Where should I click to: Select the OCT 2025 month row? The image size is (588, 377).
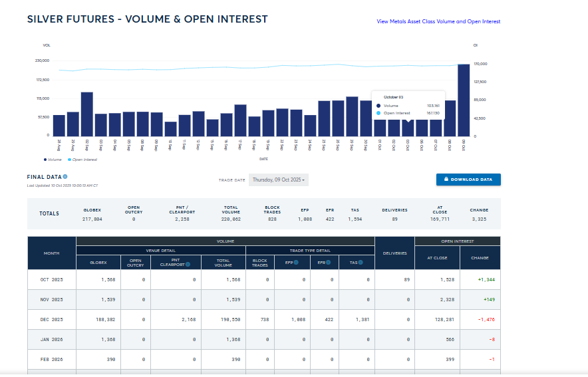(x=52, y=279)
